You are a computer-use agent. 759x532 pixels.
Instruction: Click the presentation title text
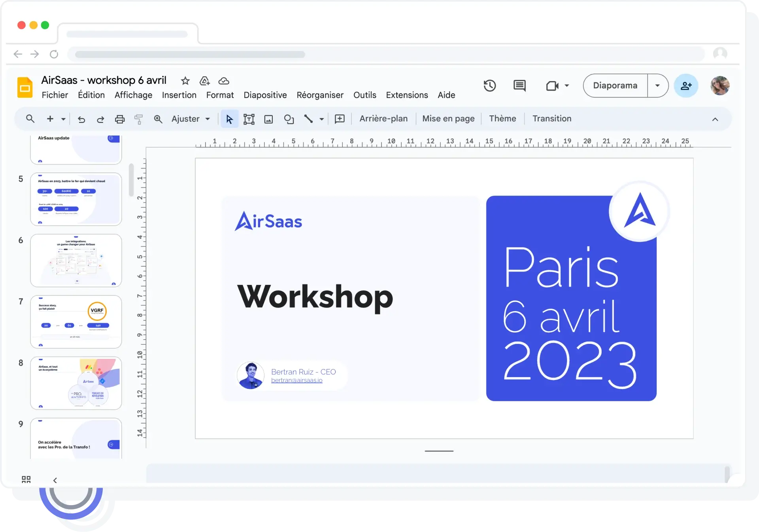104,80
